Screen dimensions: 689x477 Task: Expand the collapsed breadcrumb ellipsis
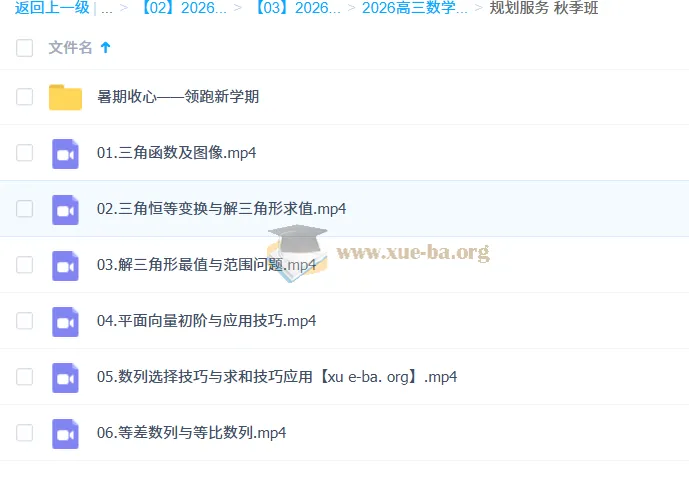click(106, 9)
